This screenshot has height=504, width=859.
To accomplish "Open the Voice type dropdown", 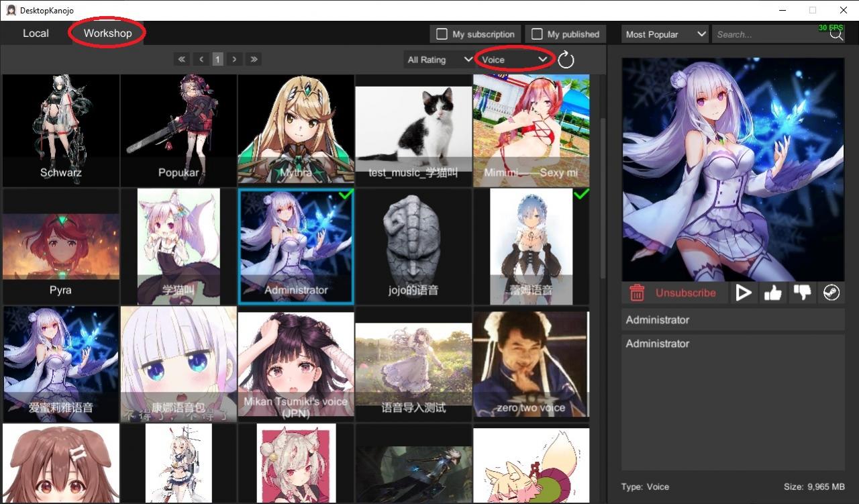I will (x=514, y=60).
